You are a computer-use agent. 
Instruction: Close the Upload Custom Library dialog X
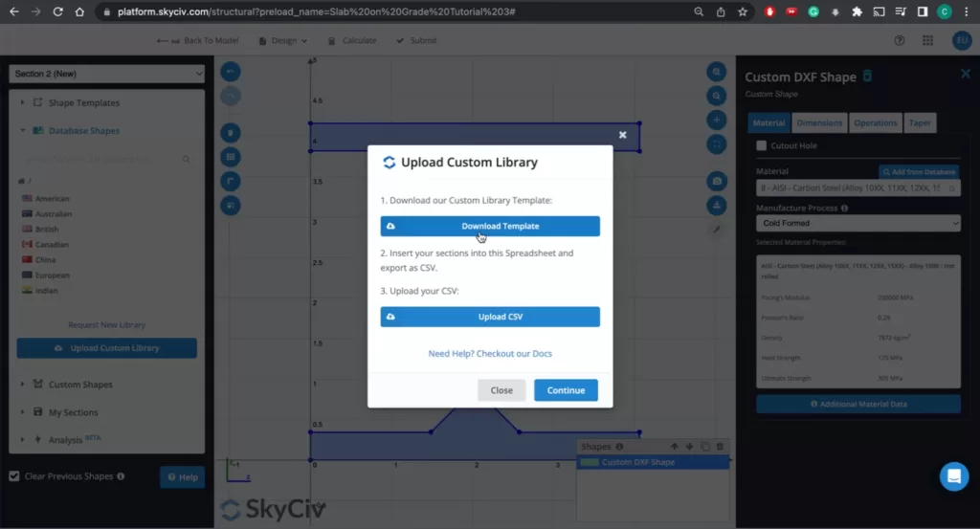click(622, 135)
